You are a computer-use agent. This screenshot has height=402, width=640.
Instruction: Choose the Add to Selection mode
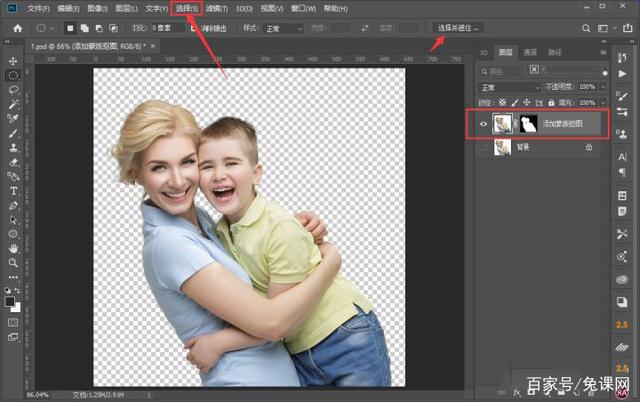(84, 28)
